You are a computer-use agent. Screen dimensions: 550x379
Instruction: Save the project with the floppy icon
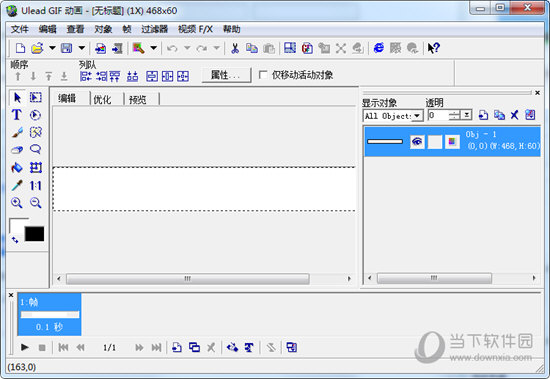[66, 48]
